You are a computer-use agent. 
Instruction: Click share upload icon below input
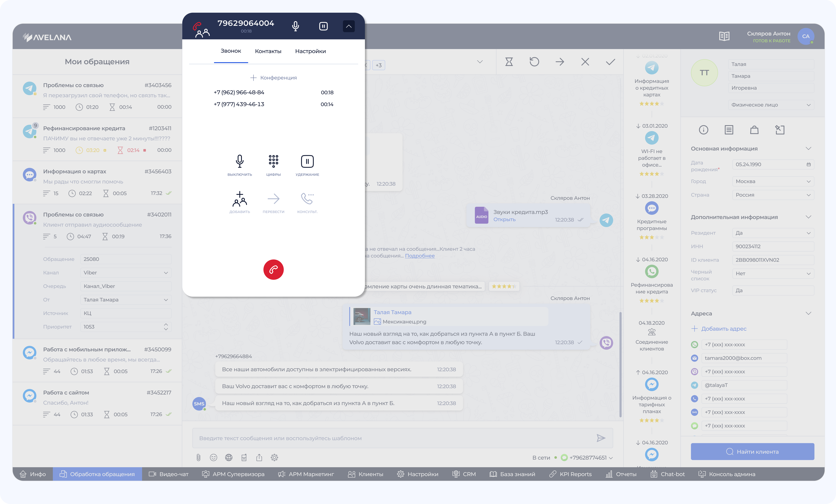[259, 457]
